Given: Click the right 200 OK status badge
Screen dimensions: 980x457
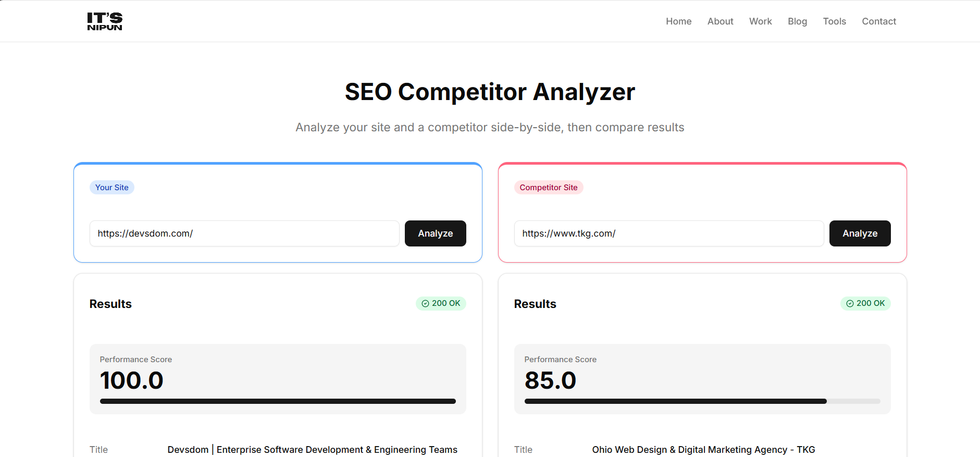Looking at the screenshot, I should click(865, 303).
